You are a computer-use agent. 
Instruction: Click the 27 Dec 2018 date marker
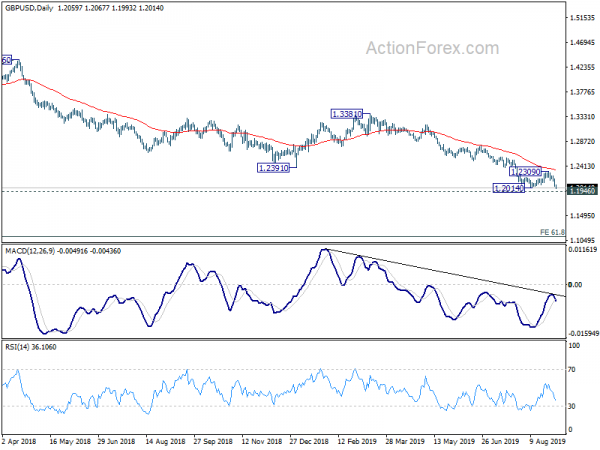(309, 441)
